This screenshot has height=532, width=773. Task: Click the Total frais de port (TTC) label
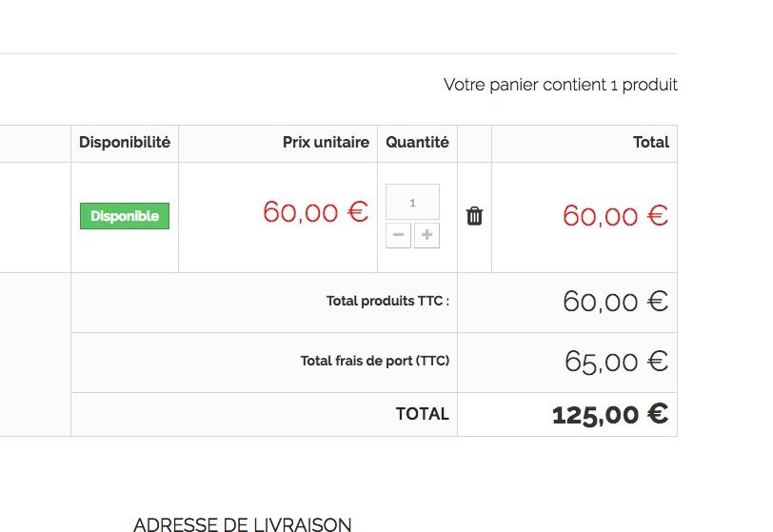[375, 361]
